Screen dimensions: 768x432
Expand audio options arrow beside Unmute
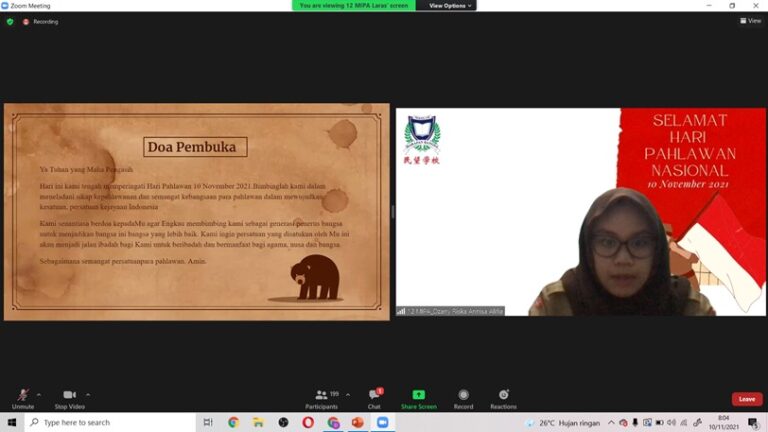[39, 394]
